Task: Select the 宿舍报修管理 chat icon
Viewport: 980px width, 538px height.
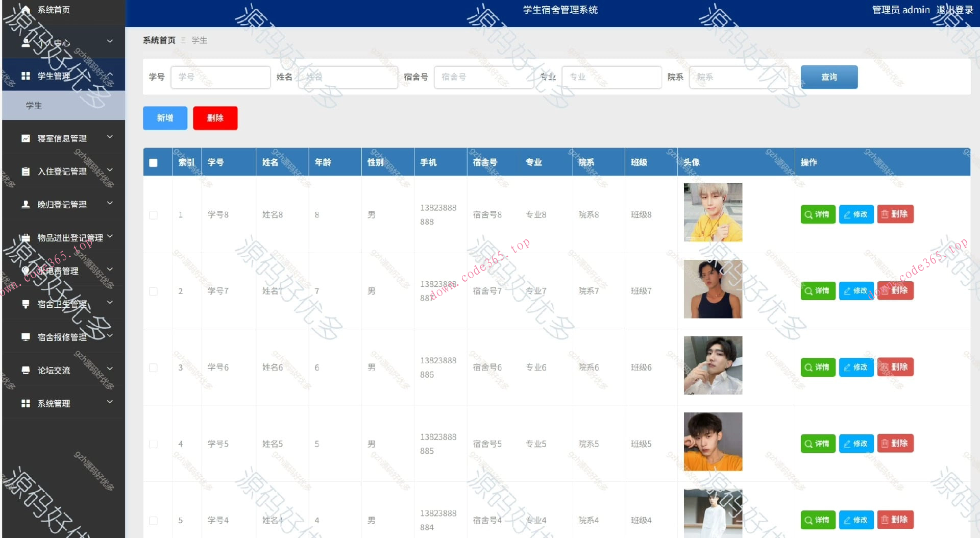Action: coord(26,336)
